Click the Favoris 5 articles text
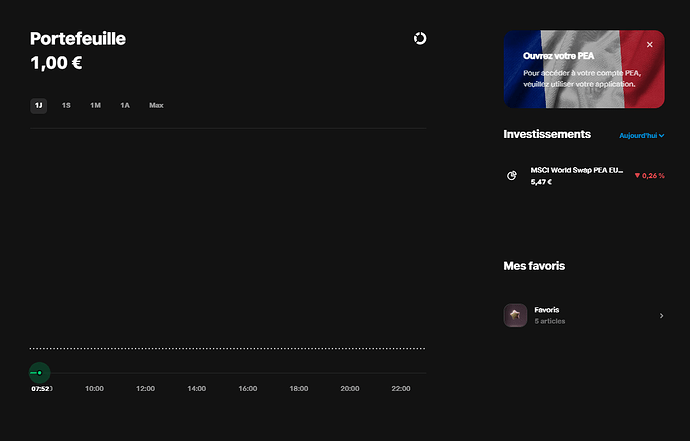 click(x=550, y=321)
